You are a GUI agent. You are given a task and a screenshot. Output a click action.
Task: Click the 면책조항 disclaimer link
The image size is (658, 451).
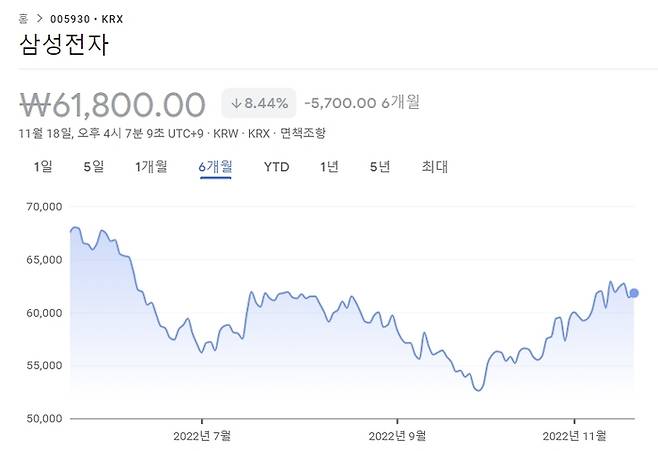(302, 133)
